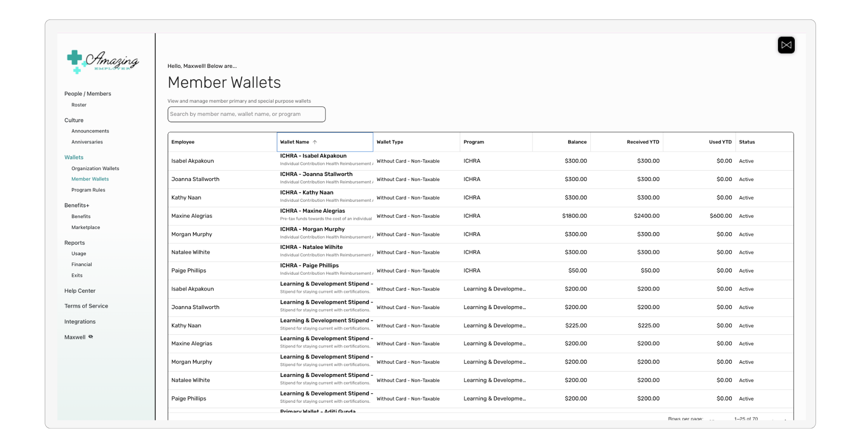Viewport: 868px width, 448px height.
Task: Select Member Wallets in sidebar
Action: pos(90,179)
